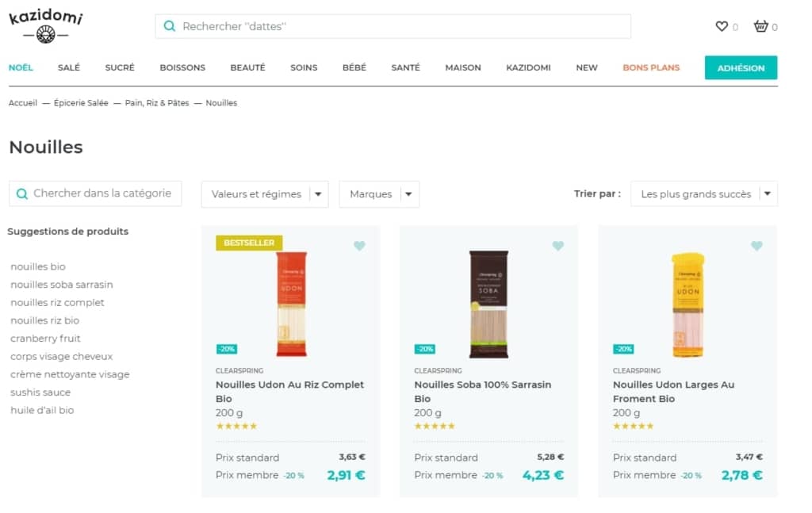Select suggestion nouilles riz bio

tap(44, 320)
